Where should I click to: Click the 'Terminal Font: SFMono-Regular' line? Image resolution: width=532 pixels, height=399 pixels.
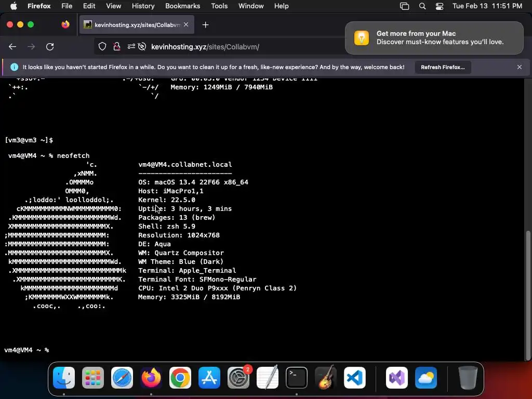point(197,279)
